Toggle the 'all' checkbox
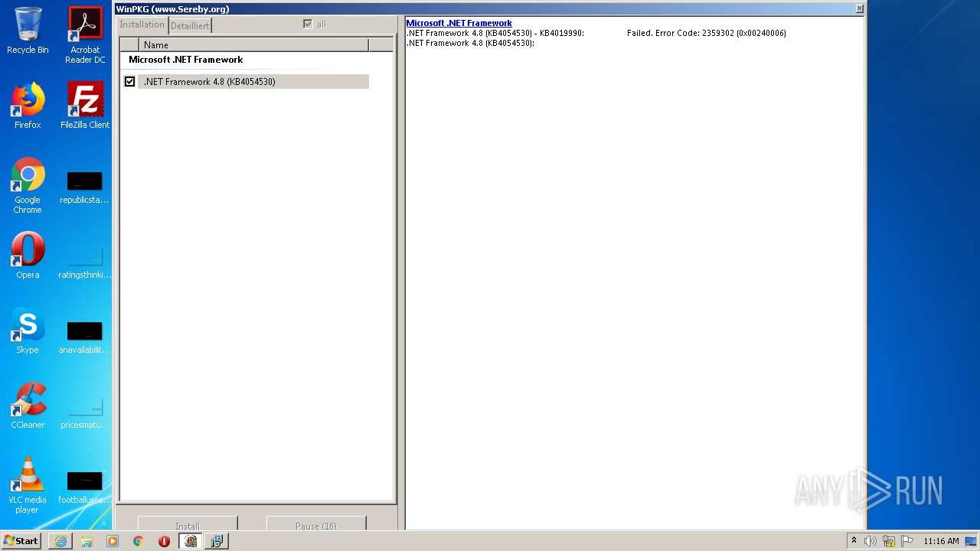Image resolution: width=980 pixels, height=551 pixels. (308, 24)
